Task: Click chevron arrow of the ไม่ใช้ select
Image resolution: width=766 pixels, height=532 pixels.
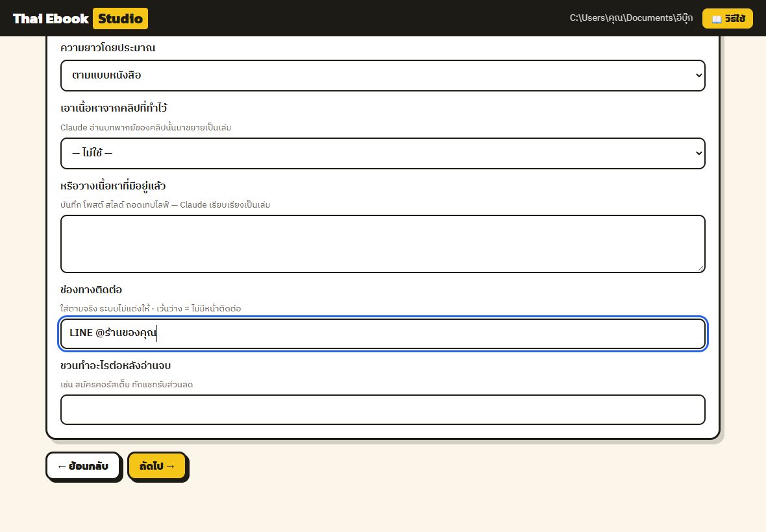Action: click(x=698, y=153)
